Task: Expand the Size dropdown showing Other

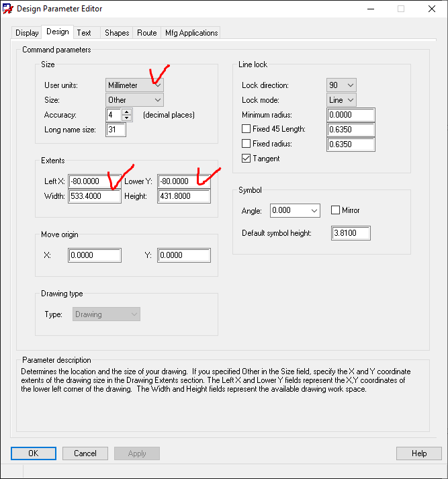Action: (x=134, y=100)
